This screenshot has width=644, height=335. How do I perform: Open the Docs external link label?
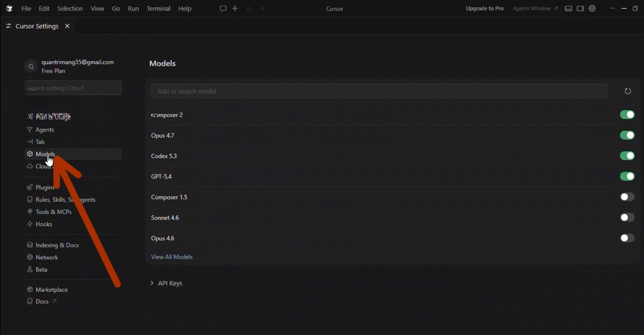(43, 301)
